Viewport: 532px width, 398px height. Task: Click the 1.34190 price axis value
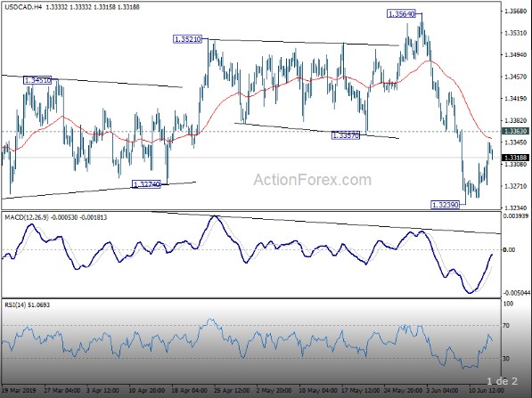point(516,99)
